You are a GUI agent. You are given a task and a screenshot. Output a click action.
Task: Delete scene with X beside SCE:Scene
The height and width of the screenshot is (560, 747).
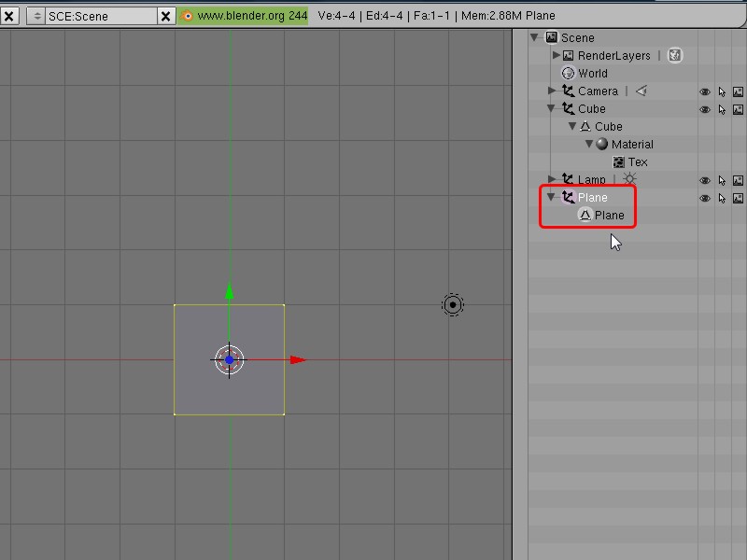click(x=166, y=17)
